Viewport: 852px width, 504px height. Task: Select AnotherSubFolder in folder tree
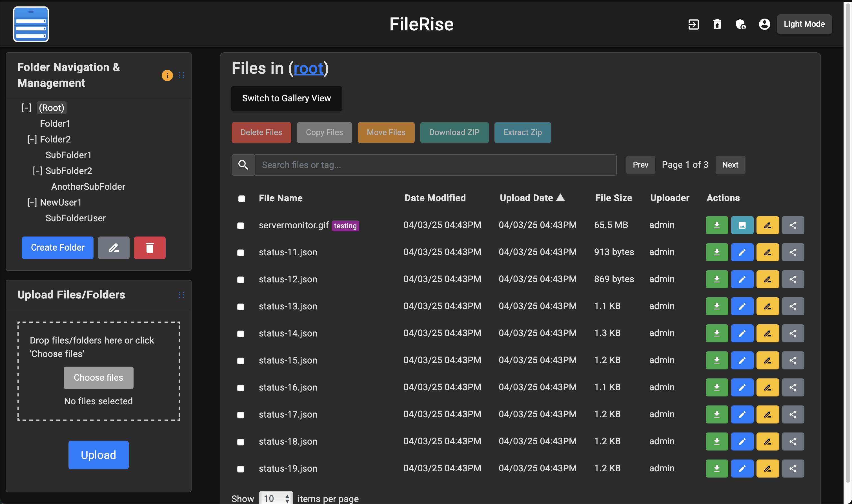point(88,186)
